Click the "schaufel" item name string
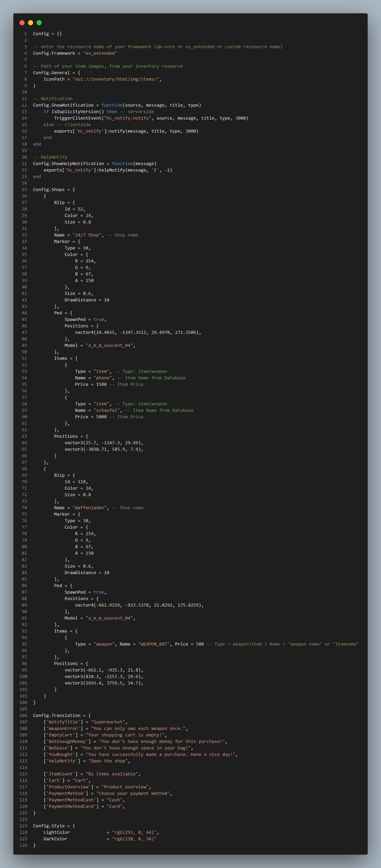 (107, 410)
